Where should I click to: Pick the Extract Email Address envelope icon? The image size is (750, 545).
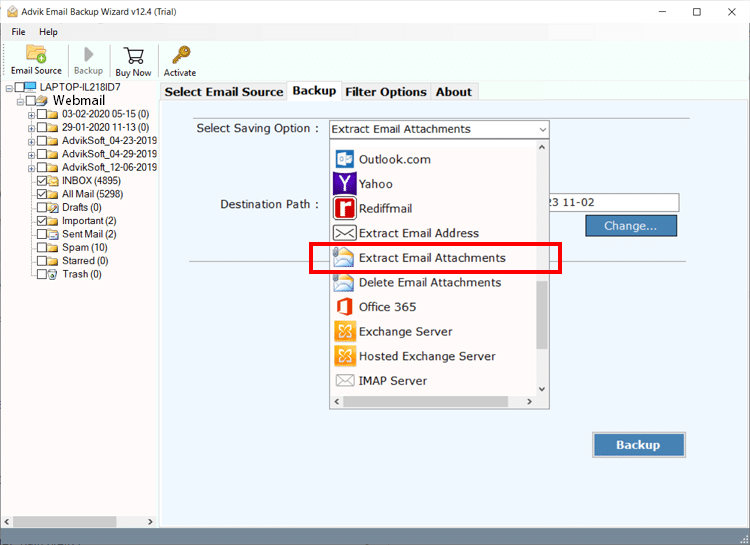point(344,233)
